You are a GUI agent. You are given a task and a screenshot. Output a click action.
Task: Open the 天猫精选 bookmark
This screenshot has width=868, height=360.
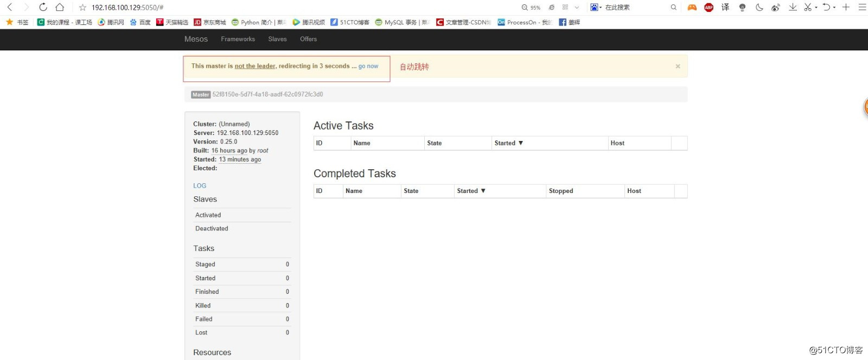(173, 22)
